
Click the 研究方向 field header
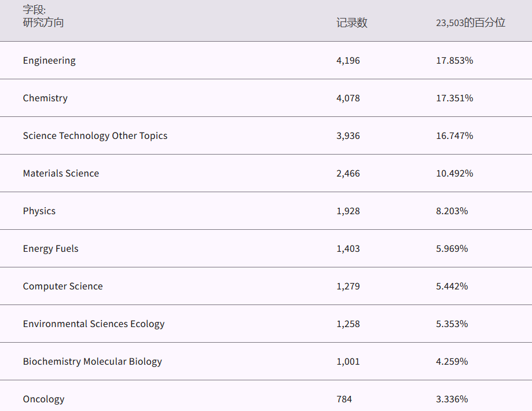click(43, 23)
